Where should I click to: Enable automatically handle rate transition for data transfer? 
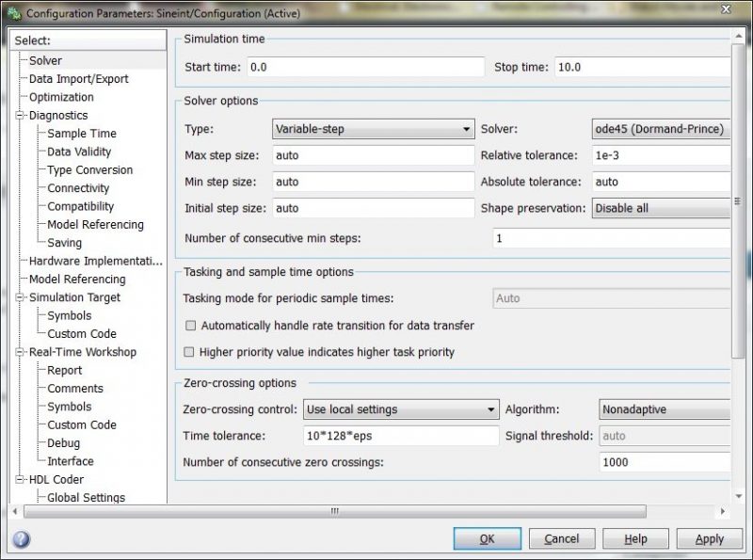point(191,326)
